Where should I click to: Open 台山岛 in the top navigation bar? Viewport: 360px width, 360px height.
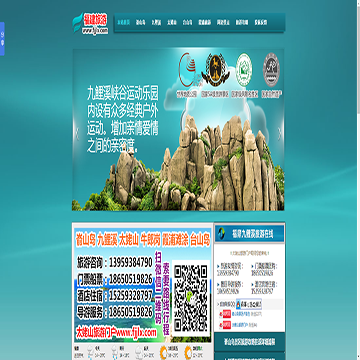tap(187, 23)
